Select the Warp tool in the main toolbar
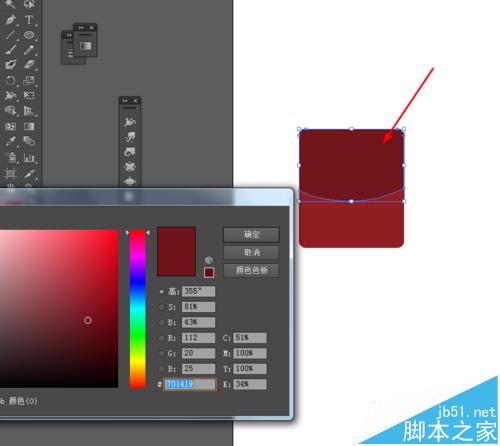Image resolution: width=500 pixels, height=446 pixels. (x=10, y=96)
